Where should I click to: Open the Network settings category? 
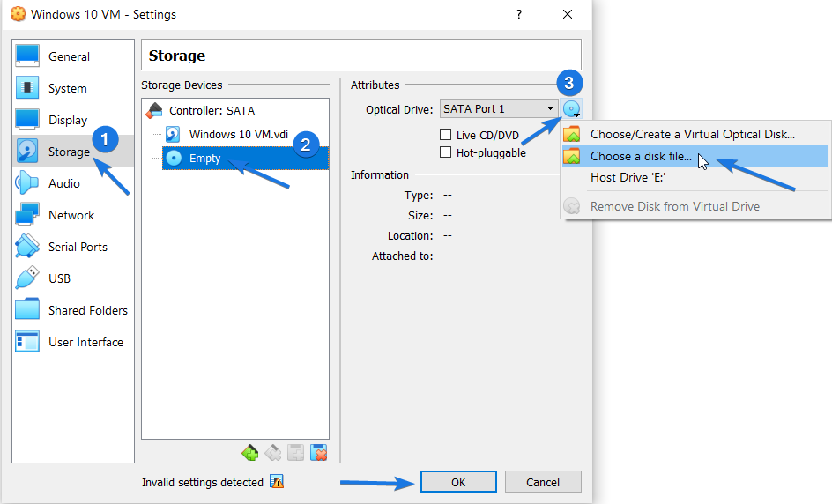click(73, 215)
